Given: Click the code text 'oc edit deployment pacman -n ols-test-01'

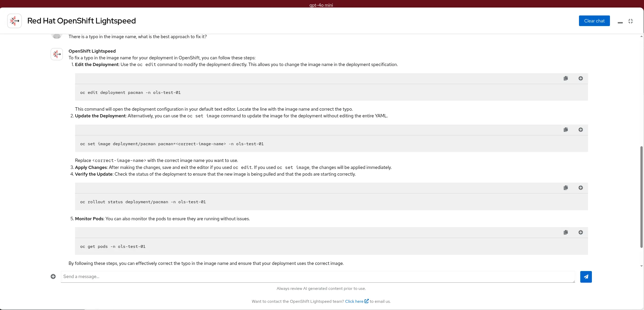Looking at the screenshot, I should [130, 93].
